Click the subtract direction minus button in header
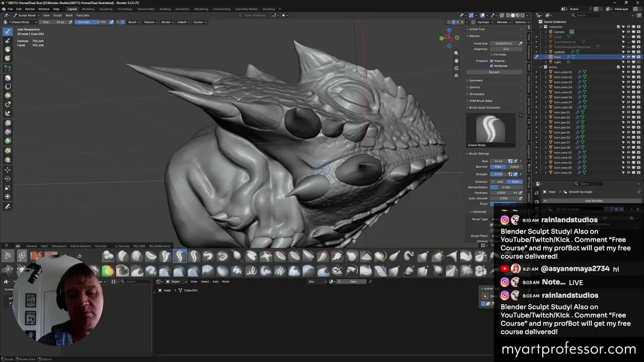The height and width of the screenshot is (362, 644). [x=123, y=22]
